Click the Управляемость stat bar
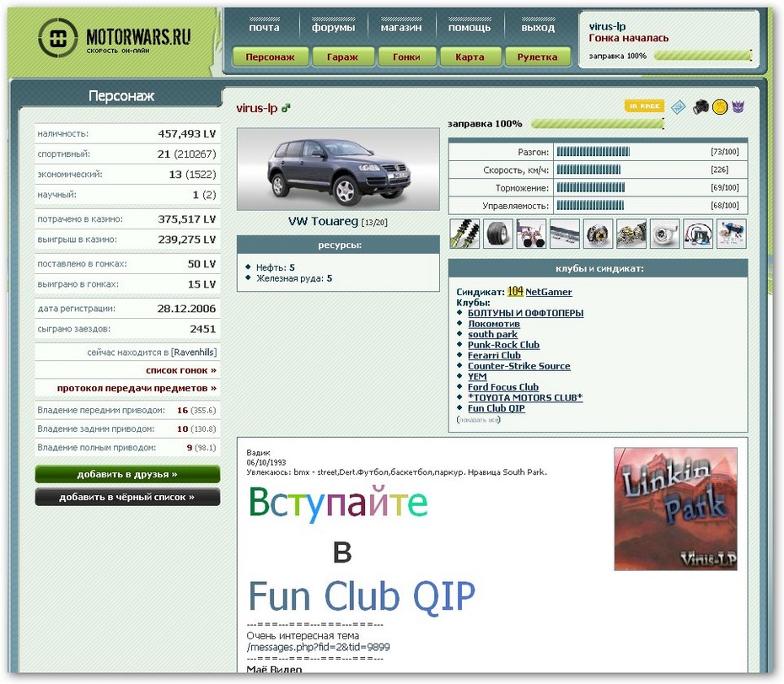The width and height of the screenshot is (784, 684). point(590,205)
